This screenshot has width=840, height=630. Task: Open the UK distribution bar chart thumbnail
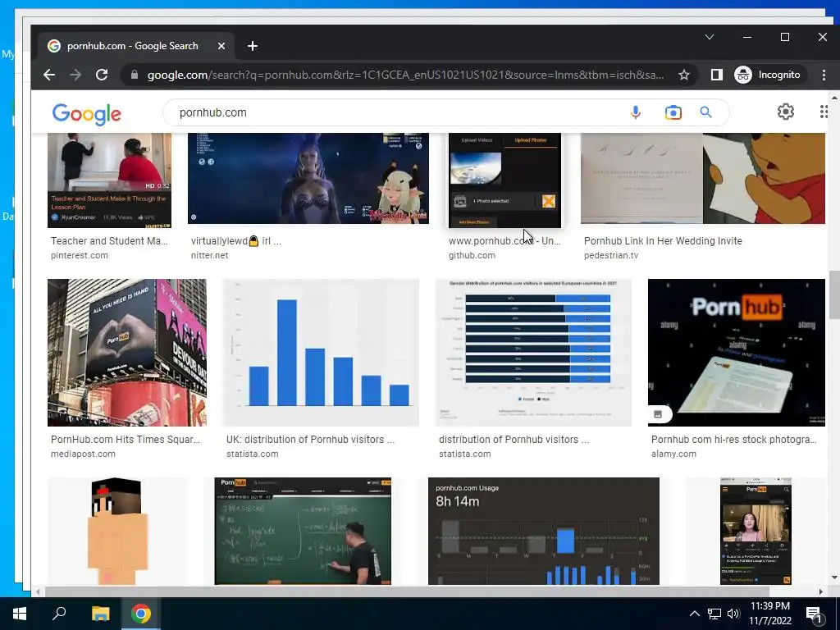coord(321,353)
